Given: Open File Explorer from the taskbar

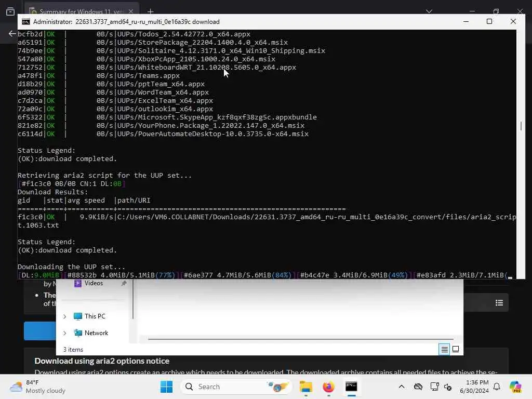Looking at the screenshot, I should tap(305, 387).
